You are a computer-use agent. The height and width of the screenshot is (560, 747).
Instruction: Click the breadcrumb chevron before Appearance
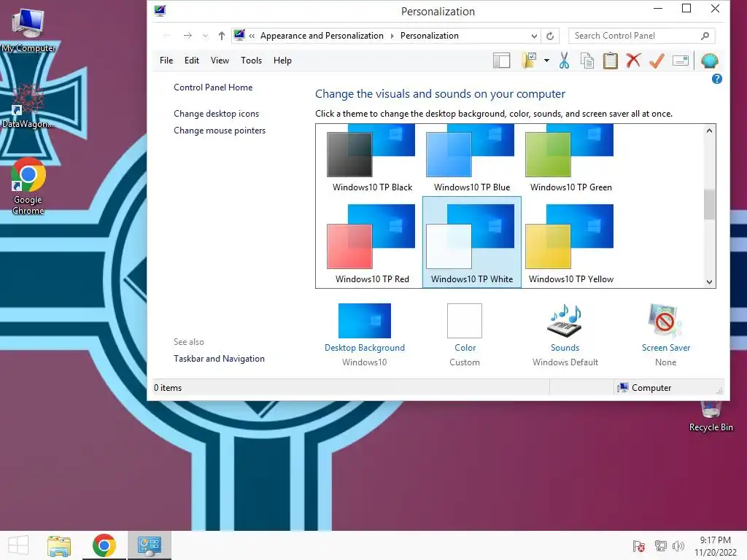coord(252,36)
